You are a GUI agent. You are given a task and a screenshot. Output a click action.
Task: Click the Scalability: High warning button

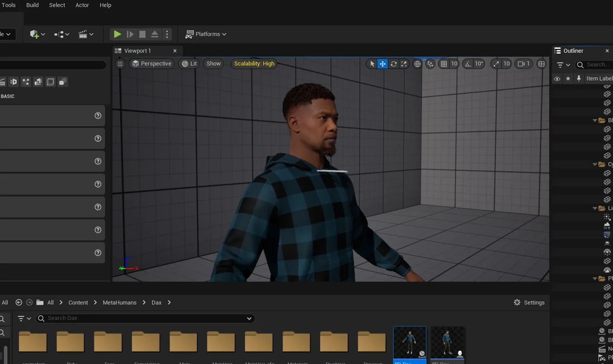coord(254,64)
